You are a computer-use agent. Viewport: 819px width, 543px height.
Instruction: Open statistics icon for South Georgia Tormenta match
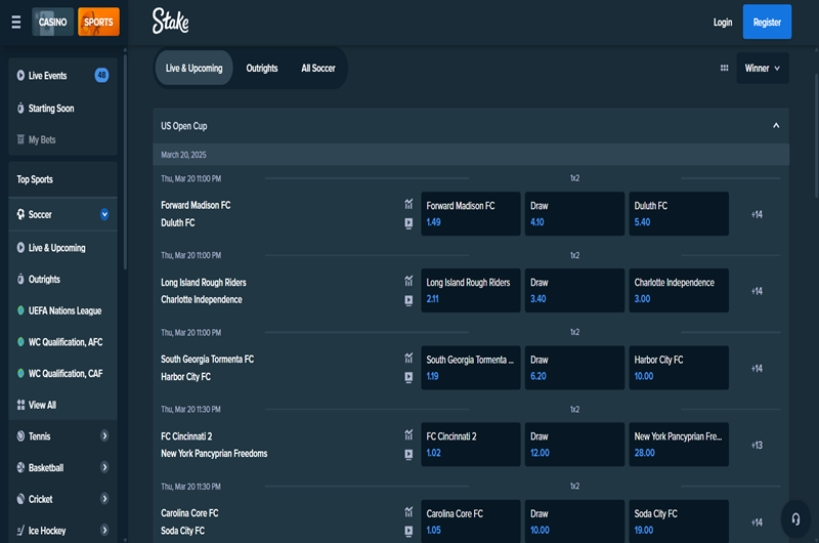[x=408, y=358]
